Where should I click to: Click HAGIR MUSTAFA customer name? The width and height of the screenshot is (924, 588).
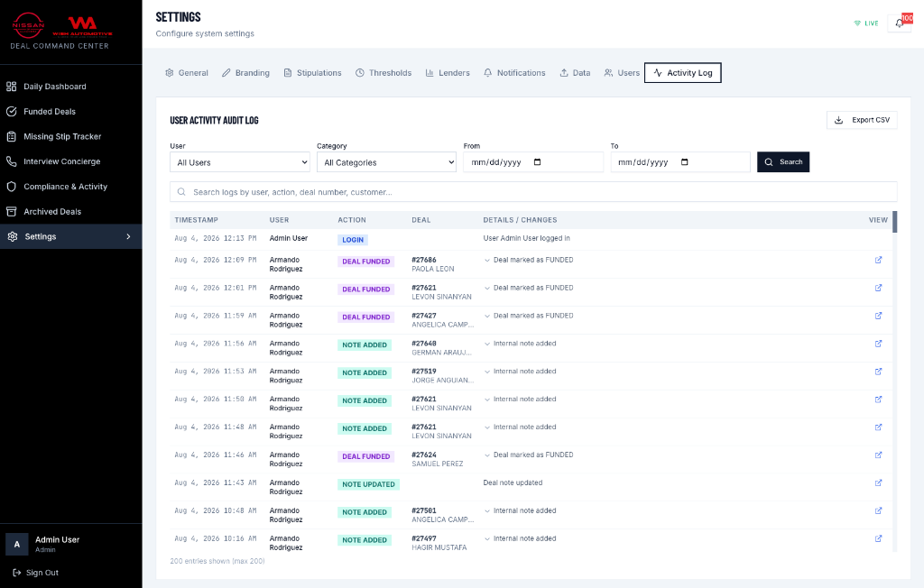pyautogui.click(x=439, y=548)
